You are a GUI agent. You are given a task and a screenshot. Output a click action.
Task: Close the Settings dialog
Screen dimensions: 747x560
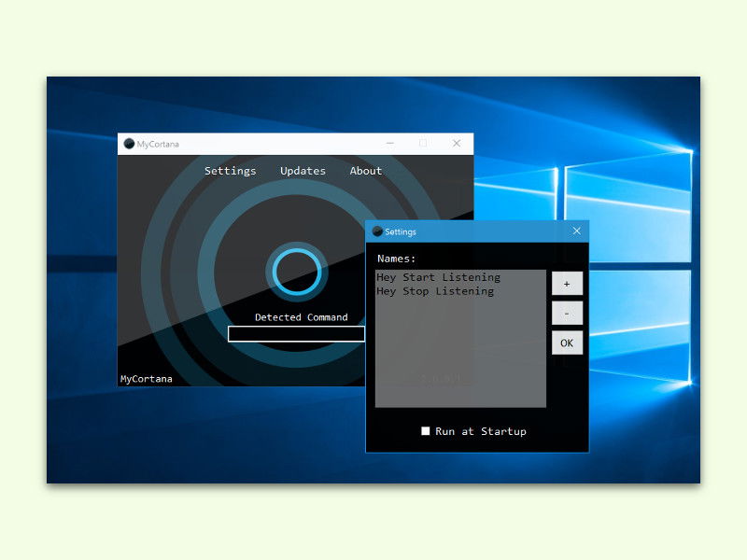576,231
